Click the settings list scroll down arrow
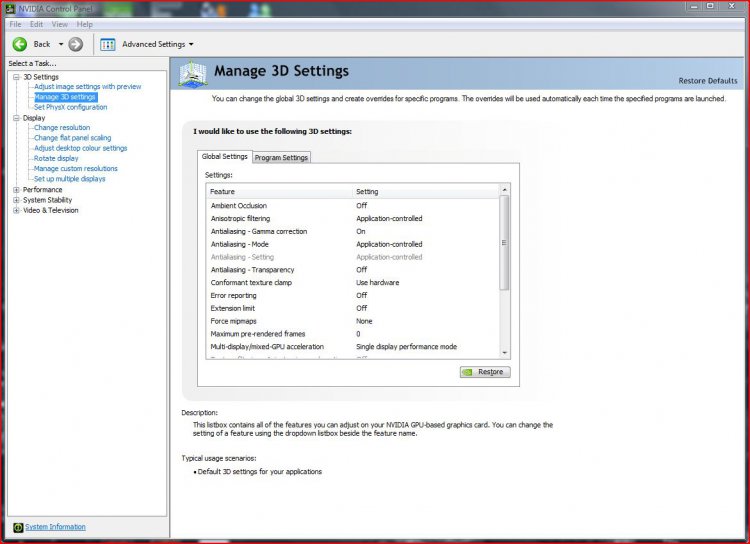750x544 pixels. (x=505, y=353)
